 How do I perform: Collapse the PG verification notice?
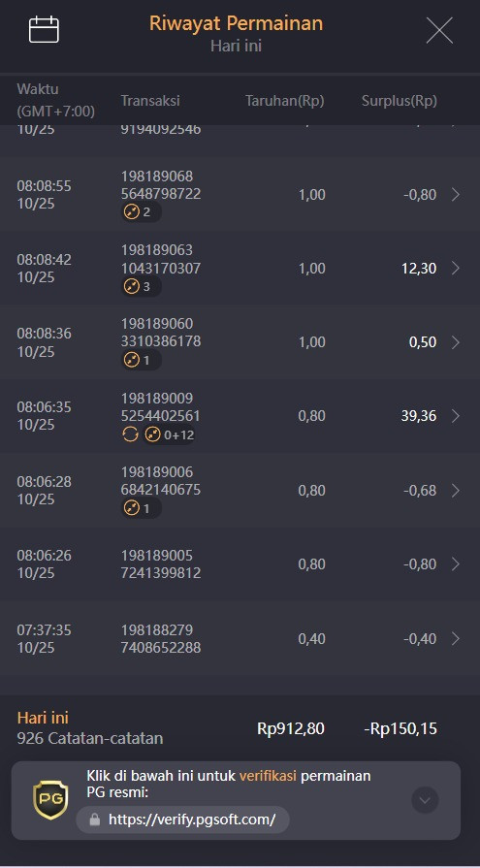coord(425,800)
